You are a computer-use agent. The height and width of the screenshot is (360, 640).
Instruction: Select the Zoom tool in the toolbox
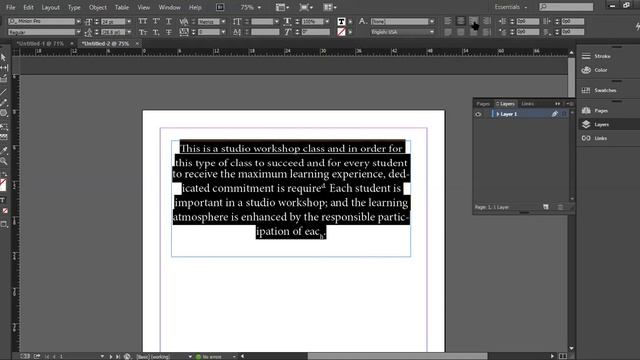pyautogui.click(x=4, y=161)
